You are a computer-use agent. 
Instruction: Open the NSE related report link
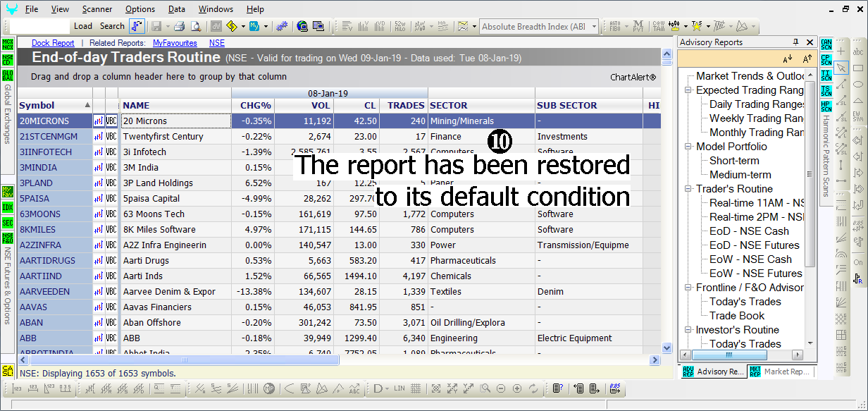click(x=217, y=43)
